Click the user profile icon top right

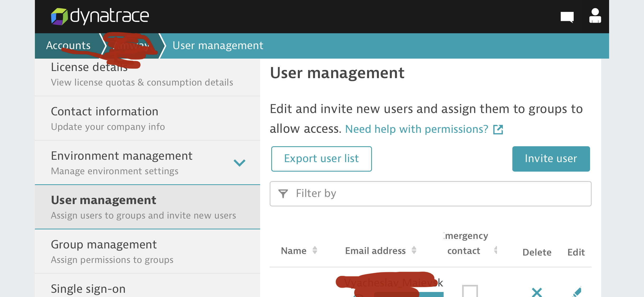[595, 16]
